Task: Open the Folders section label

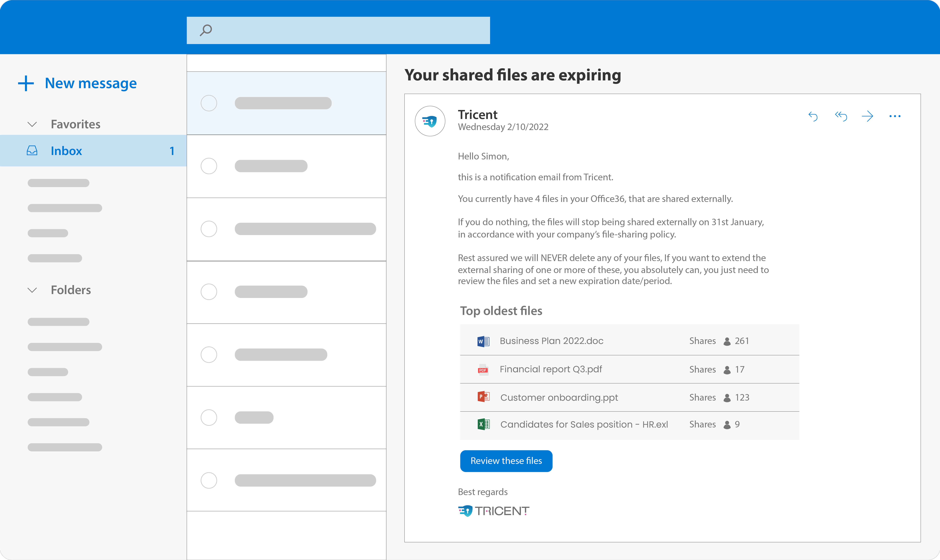Action: pos(71,290)
